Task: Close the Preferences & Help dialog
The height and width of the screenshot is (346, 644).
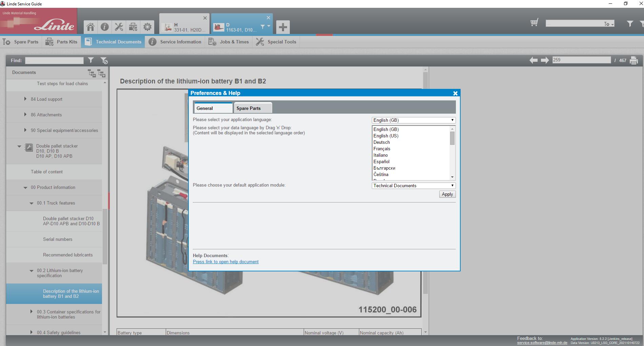Action: [455, 93]
